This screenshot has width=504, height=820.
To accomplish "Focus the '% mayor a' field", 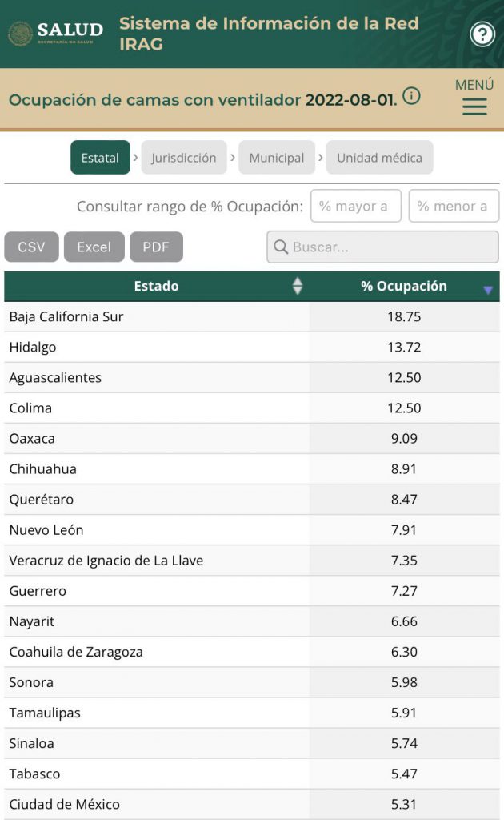I will pyautogui.click(x=356, y=206).
